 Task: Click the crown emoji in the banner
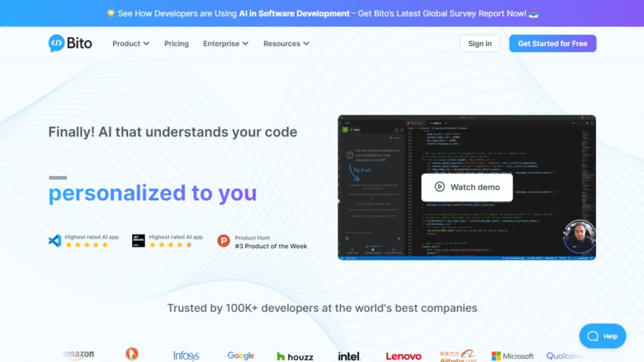[111, 13]
